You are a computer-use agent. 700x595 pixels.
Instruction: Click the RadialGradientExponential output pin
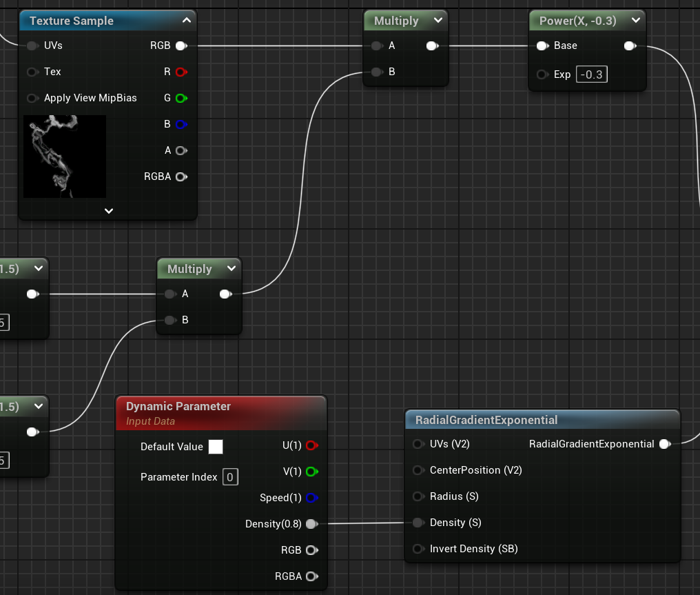[664, 444]
